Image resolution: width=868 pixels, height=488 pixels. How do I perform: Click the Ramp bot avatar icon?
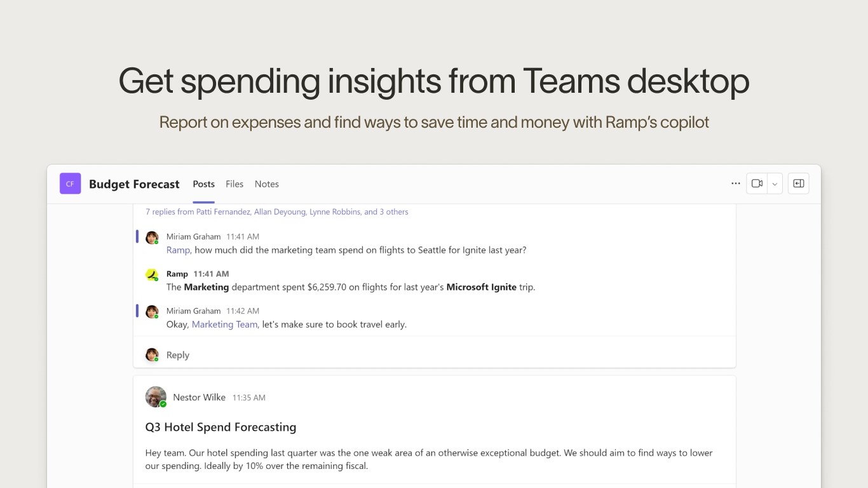(x=152, y=274)
